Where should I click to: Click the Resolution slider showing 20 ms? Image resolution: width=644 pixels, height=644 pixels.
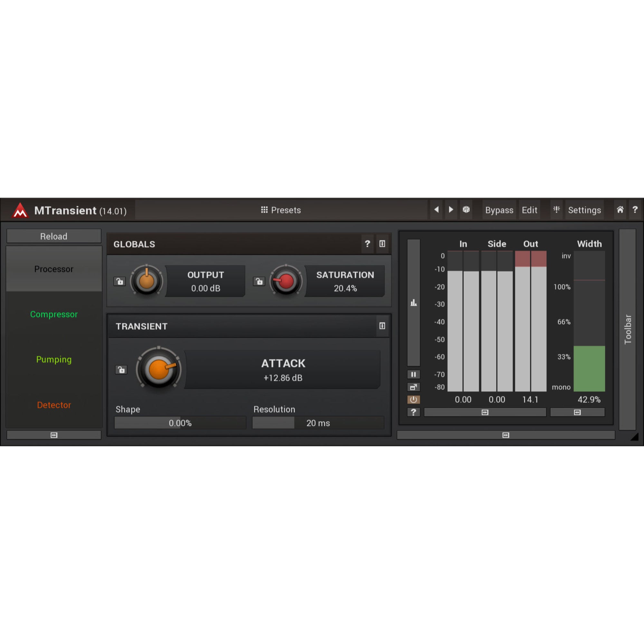(318, 423)
